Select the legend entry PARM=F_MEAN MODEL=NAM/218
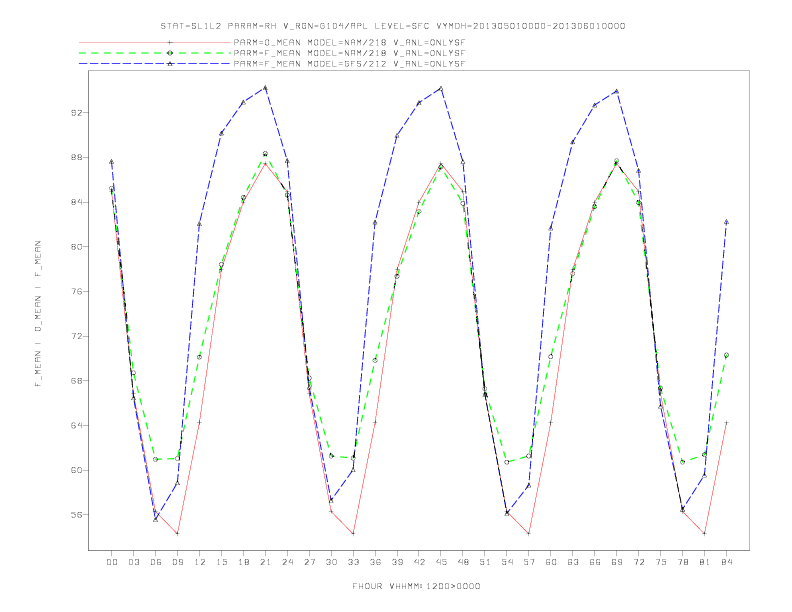 pyautogui.click(x=349, y=53)
